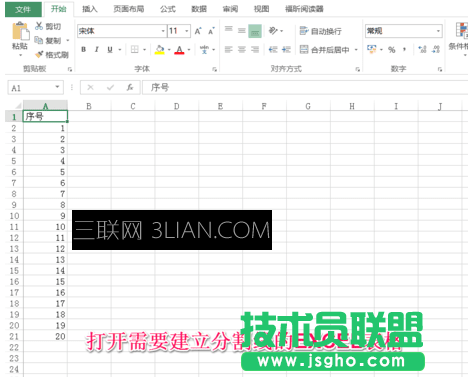
Task: Align text left
Action: pos(229,50)
